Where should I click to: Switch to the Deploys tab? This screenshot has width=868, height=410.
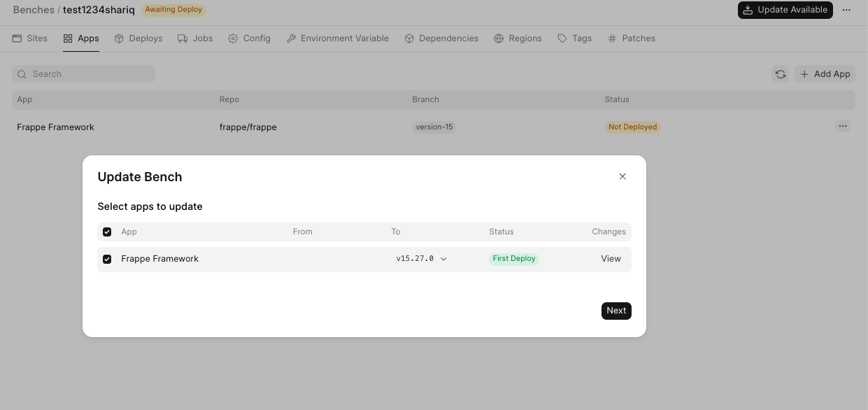point(138,38)
